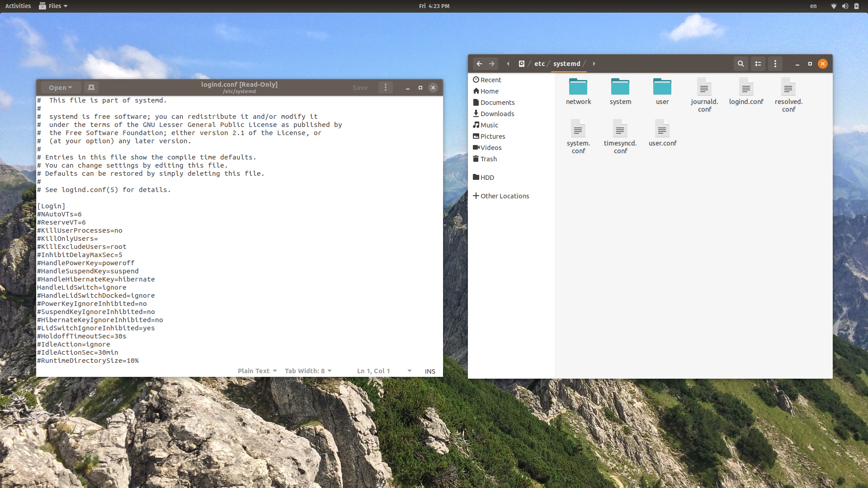This screenshot has height=488, width=868.
Task: Open Activities overview
Action: (x=18, y=6)
